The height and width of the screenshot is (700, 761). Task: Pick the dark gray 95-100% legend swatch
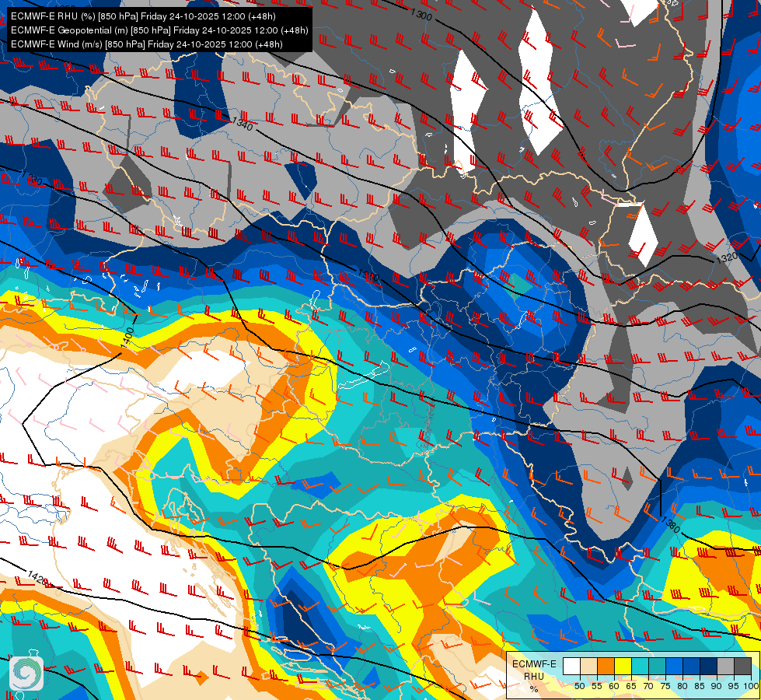point(742,666)
